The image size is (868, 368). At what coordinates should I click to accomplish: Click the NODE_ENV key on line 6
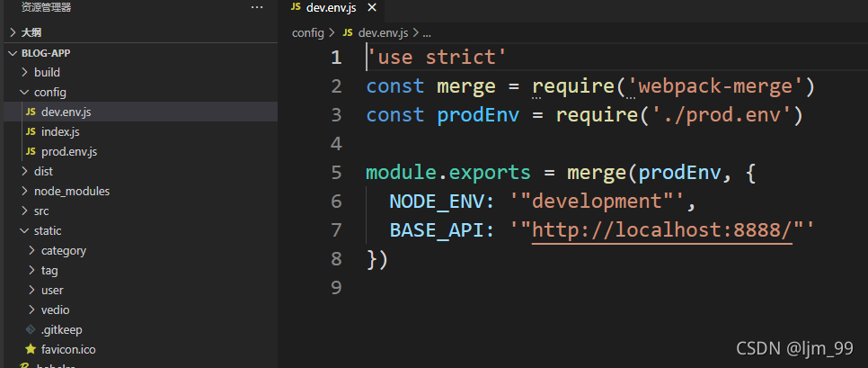(436, 202)
